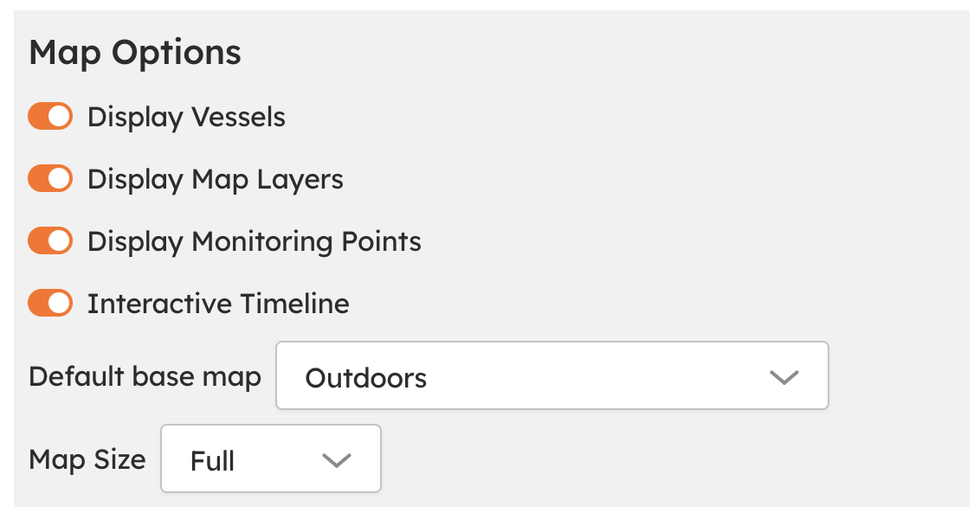
Task: Open the Default base map dropdown
Action: (x=551, y=375)
